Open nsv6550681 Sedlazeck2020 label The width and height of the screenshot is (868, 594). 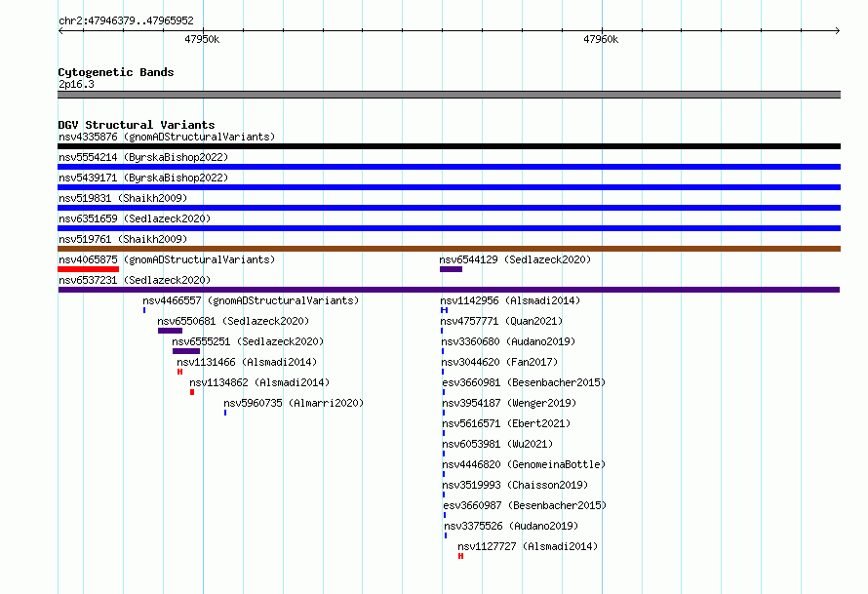click(233, 321)
